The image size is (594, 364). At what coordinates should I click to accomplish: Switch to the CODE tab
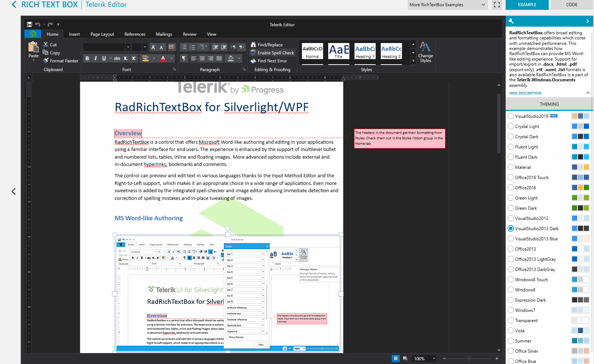572,5
